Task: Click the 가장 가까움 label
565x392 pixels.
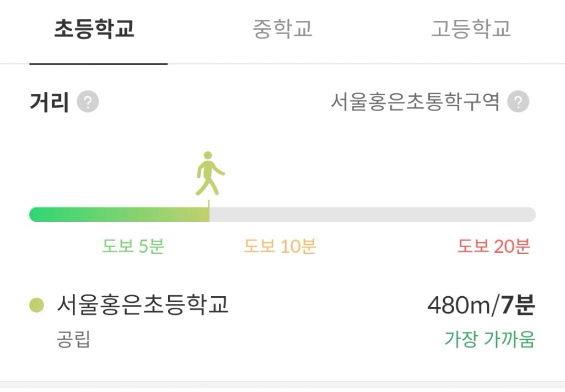Action: [489, 339]
